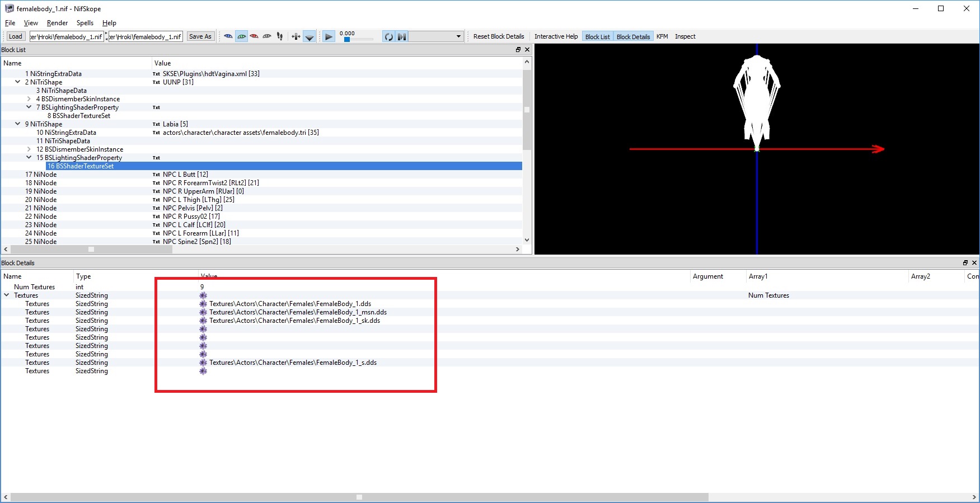Close the Block List panel

(527, 50)
